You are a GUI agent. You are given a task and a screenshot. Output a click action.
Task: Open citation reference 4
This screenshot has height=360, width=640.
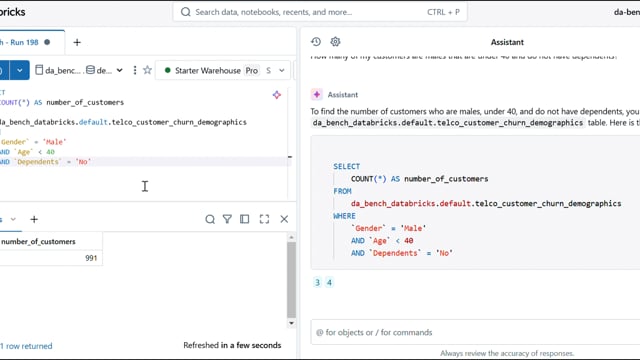[329, 282]
